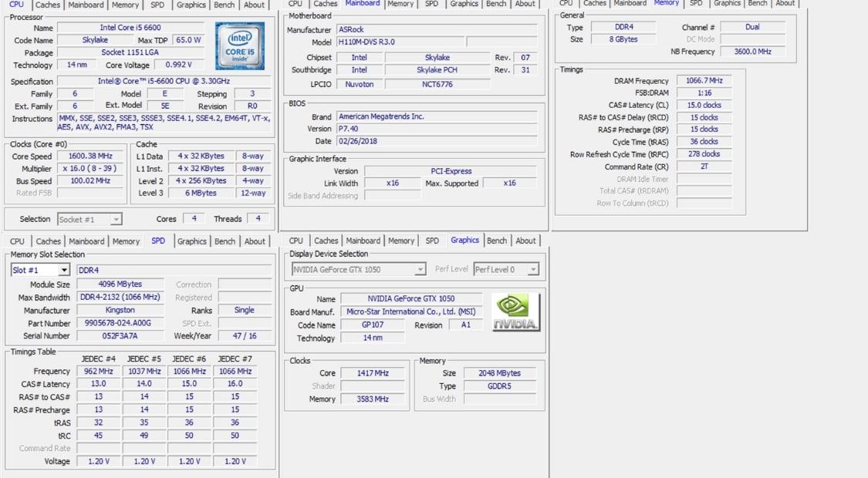868x478 pixels.
Task: Click the serial number '052F3A7A'
Action: (120, 336)
